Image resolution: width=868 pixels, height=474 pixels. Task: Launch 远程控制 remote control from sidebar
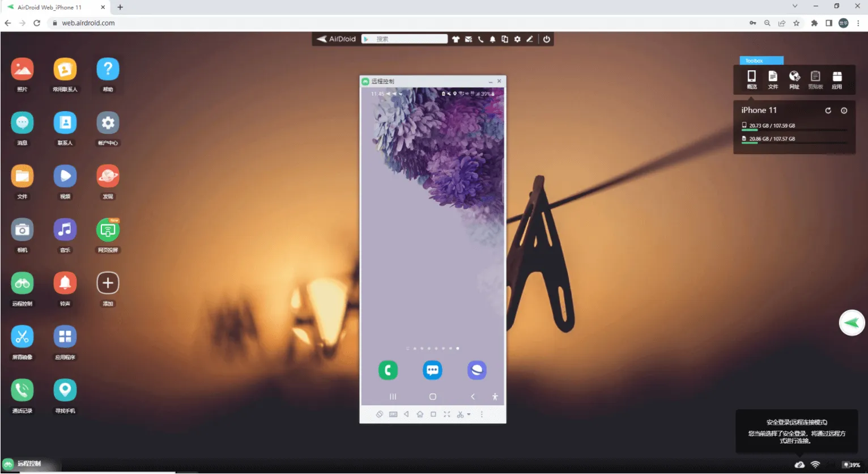[22, 283]
